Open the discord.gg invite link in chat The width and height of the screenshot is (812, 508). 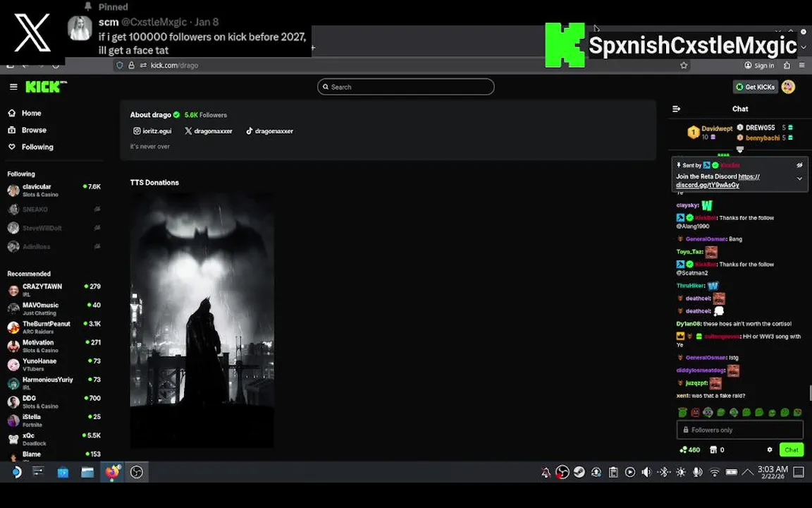point(718,181)
